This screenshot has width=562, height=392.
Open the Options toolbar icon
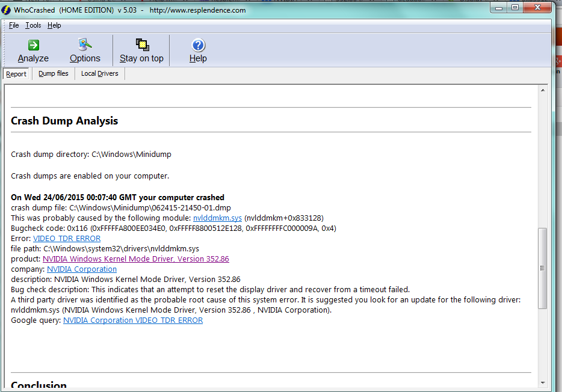(85, 44)
